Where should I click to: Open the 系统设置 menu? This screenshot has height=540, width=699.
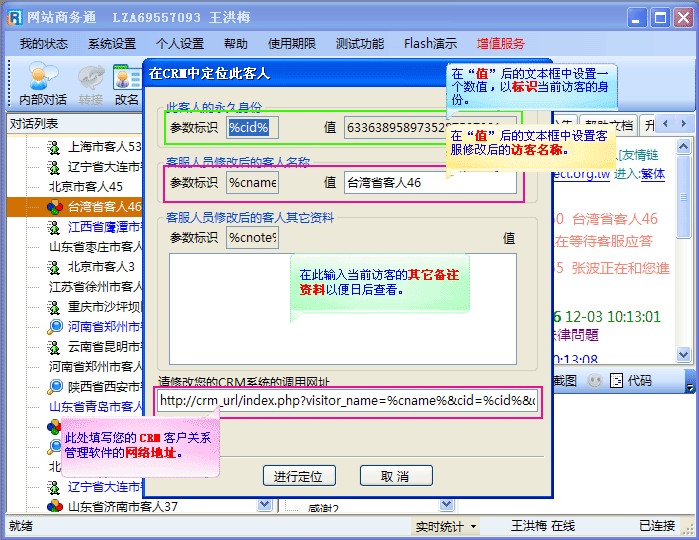point(111,44)
